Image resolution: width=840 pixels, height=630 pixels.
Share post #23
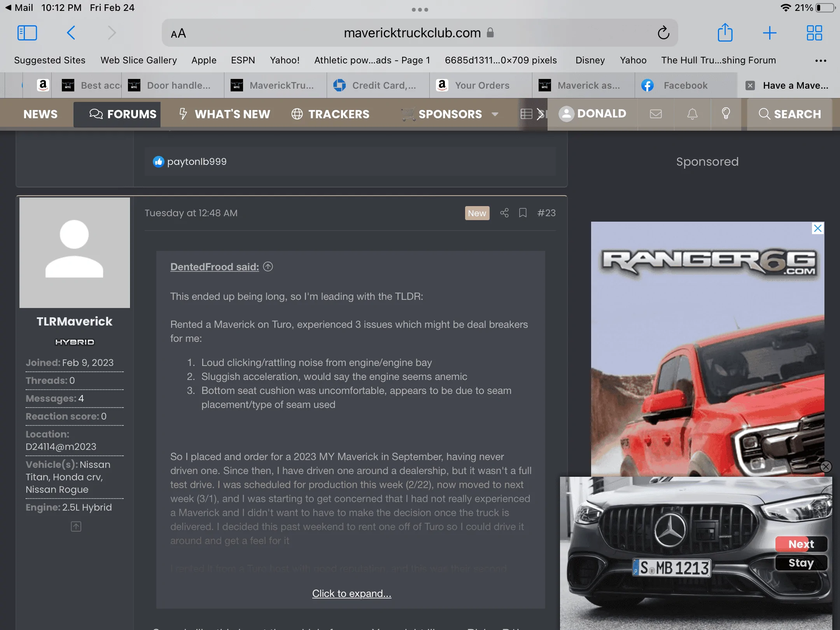[504, 213]
